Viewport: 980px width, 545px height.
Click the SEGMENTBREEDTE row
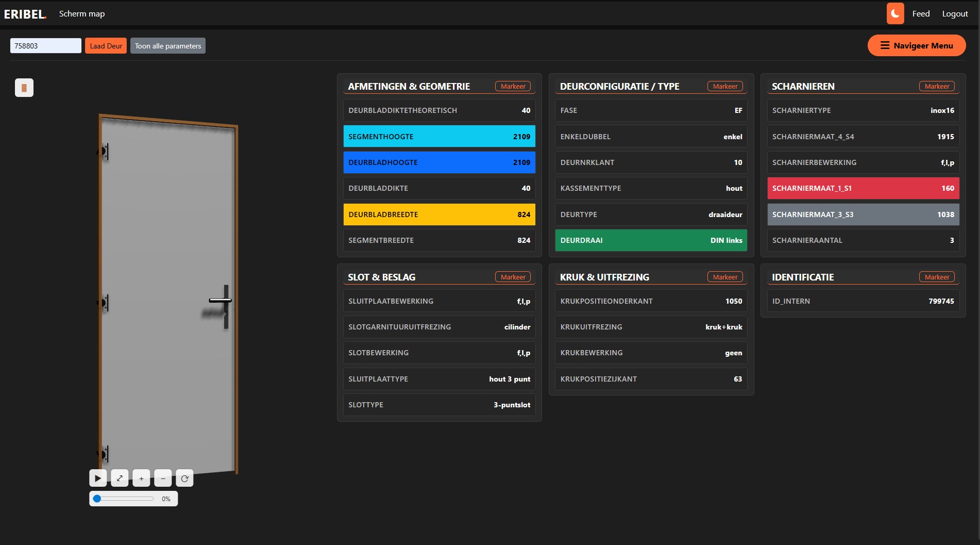tap(440, 240)
